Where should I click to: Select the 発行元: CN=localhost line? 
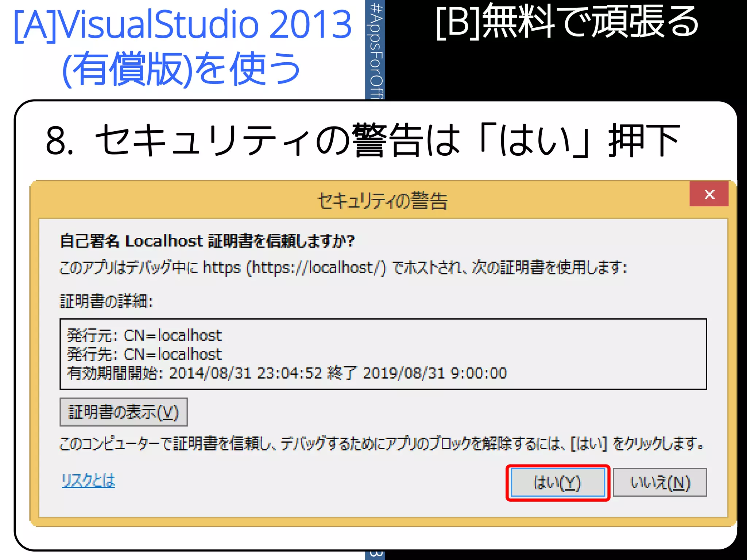pyautogui.click(x=144, y=335)
